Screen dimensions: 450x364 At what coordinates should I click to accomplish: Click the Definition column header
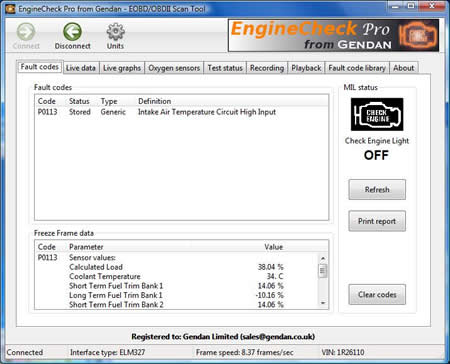155,101
